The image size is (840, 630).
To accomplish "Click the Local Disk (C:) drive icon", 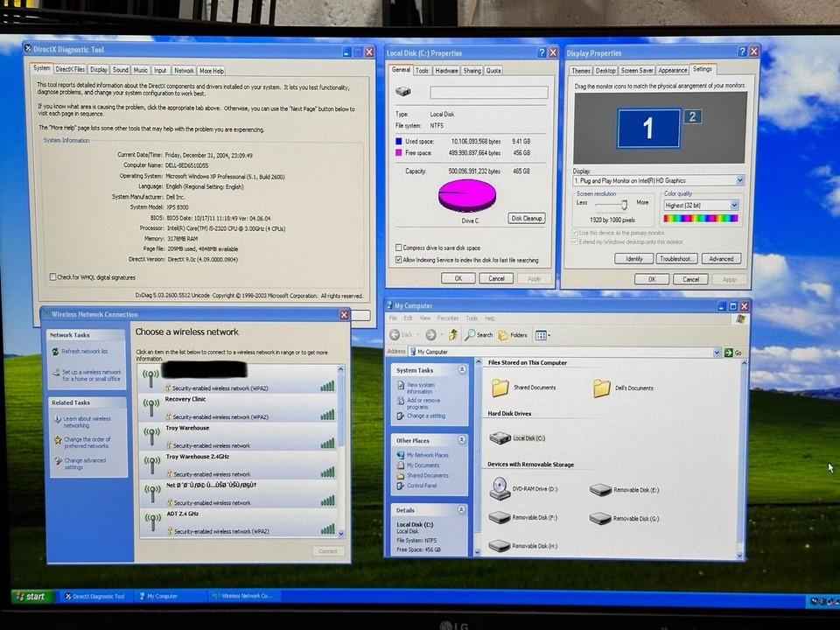I will (500, 437).
